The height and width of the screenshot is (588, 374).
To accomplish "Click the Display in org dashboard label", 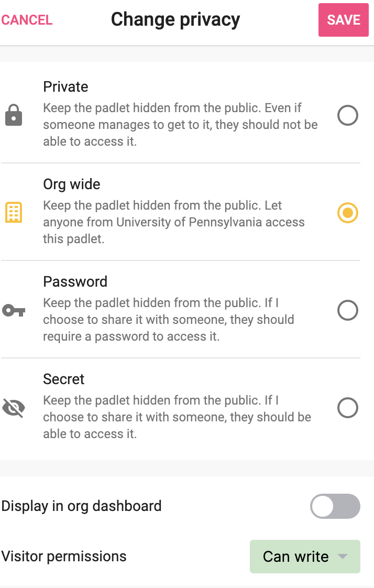I will coord(82,506).
